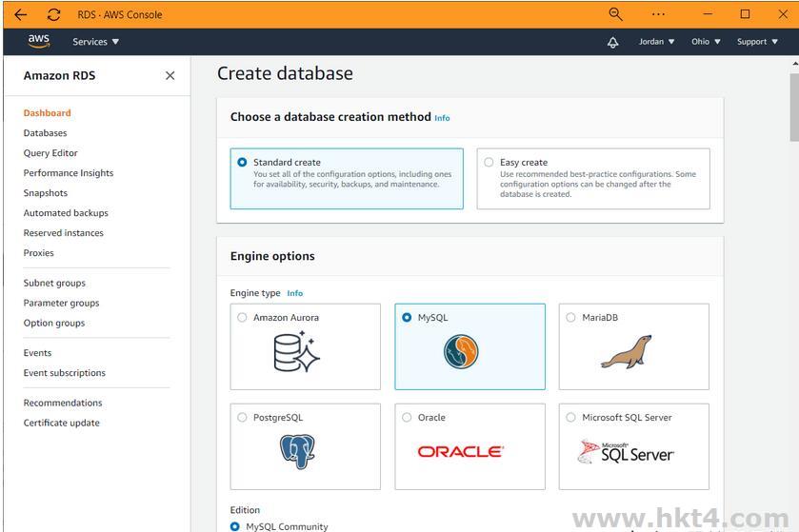Open Performance Insights in sidebar

click(x=69, y=173)
